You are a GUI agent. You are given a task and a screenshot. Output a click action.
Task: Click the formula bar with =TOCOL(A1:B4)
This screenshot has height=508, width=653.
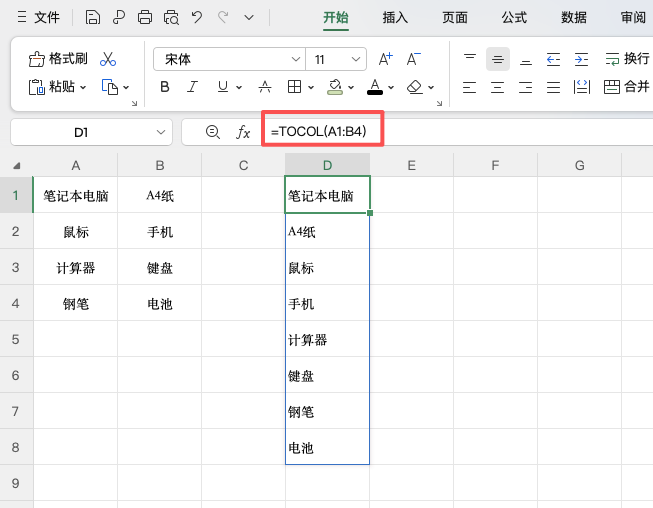(458, 132)
